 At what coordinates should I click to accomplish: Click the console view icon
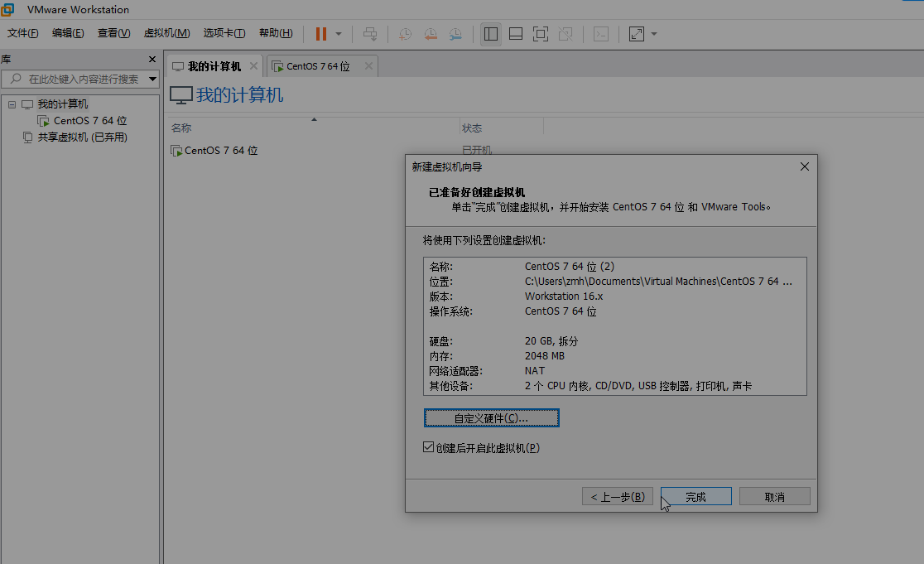(601, 34)
